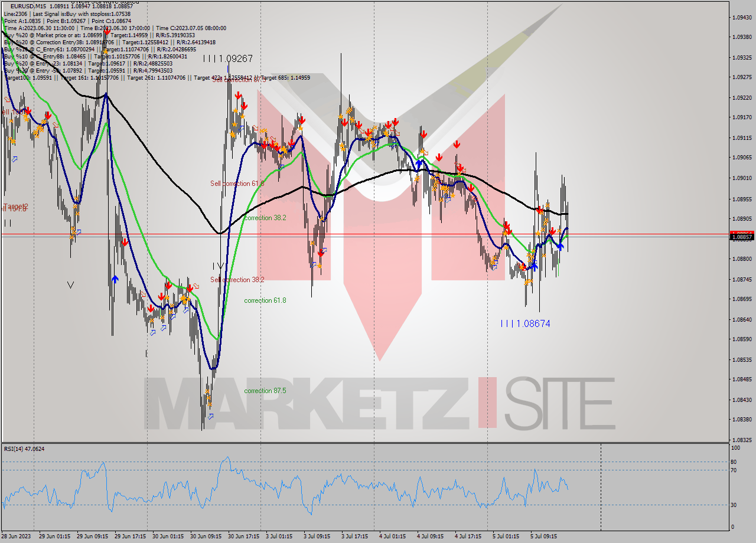Click price level 1.09170 on the axis
This screenshot has width=756, height=543.
point(741,117)
